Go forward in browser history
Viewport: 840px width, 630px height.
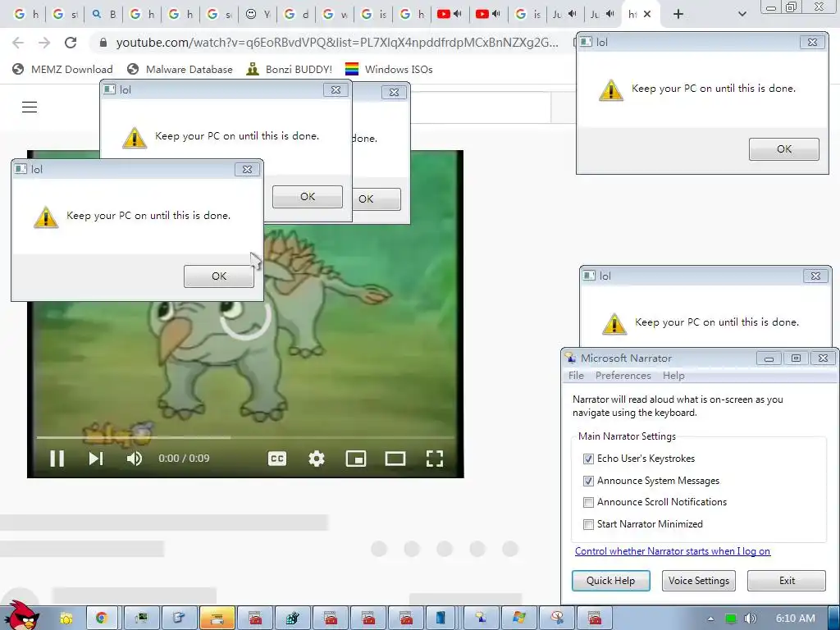(44, 43)
